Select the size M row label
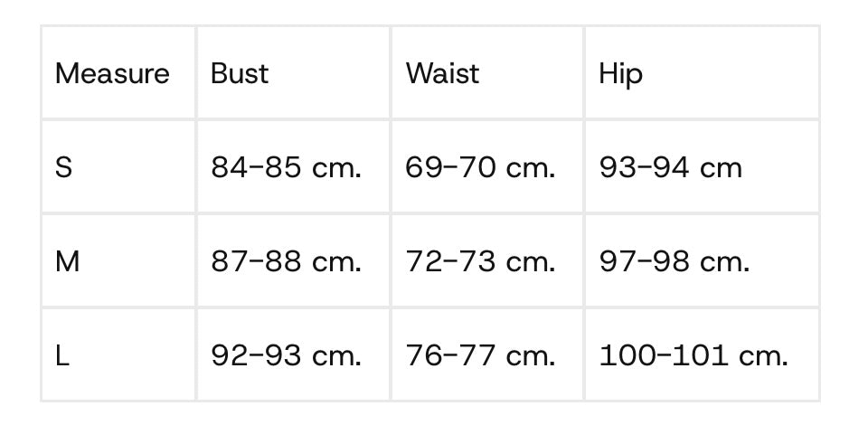 (x=67, y=261)
